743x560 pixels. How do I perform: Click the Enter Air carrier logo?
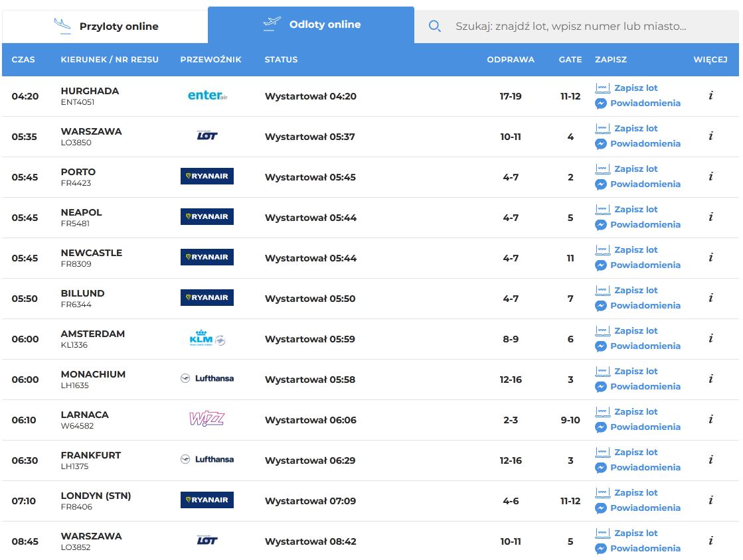point(207,96)
